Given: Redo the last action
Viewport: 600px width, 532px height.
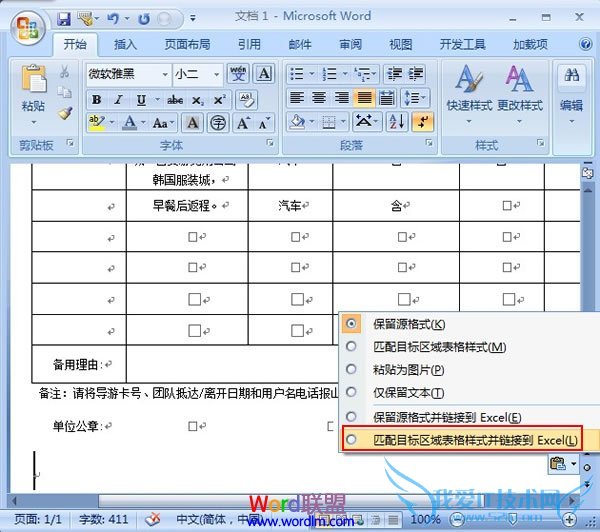Looking at the screenshot, I should click(144, 18).
